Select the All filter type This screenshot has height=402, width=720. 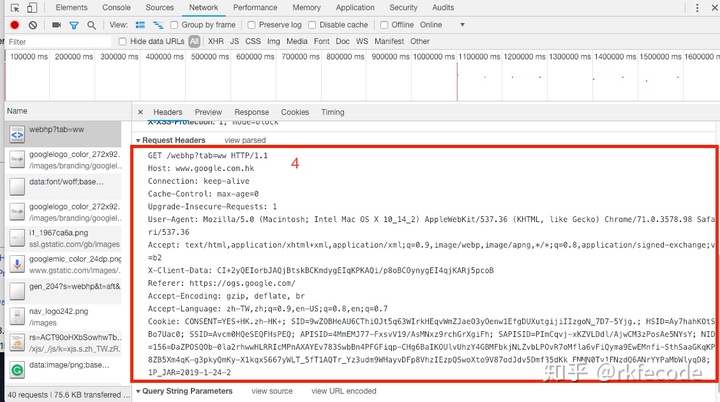194,41
